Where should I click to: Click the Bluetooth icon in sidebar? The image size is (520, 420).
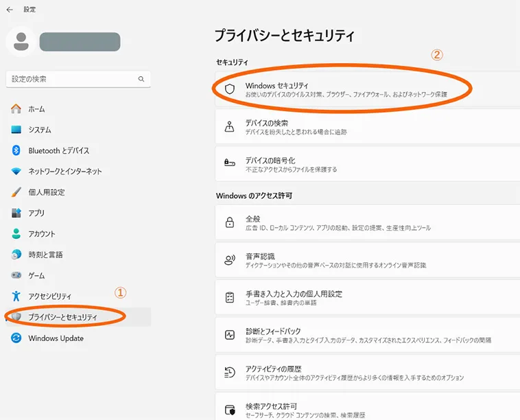pyautogui.click(x=16, y=150)
